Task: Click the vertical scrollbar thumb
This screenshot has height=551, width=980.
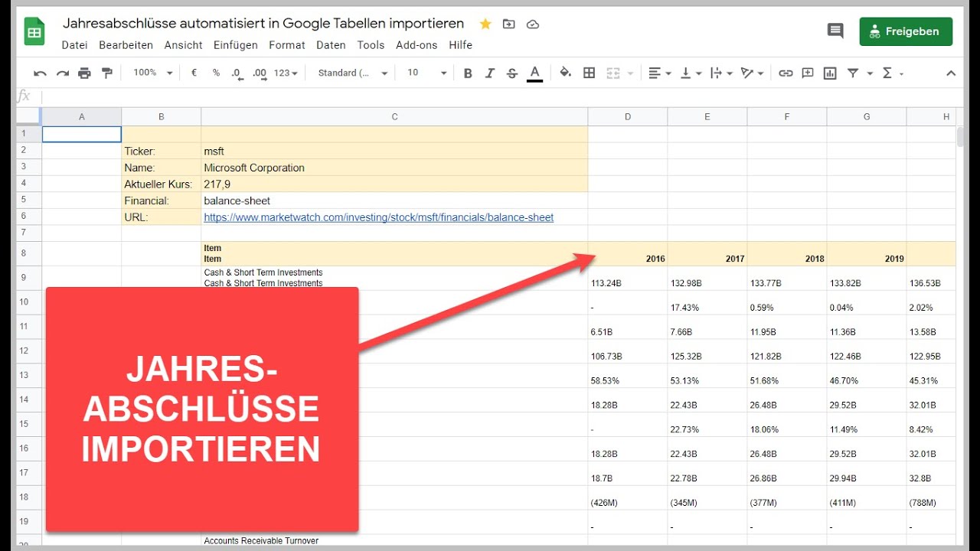Action: 961,136
